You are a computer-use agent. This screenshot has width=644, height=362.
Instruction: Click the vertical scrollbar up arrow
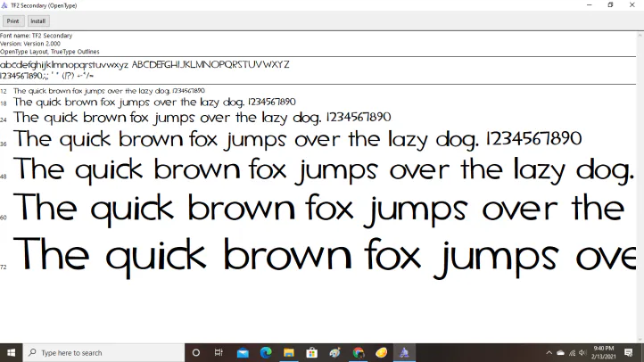pyautogui.click(x=640, y=36)
